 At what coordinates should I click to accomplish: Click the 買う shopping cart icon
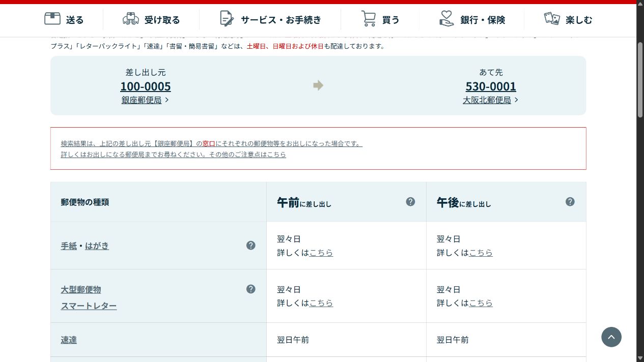pyautogui.click(x=369, y=19)
